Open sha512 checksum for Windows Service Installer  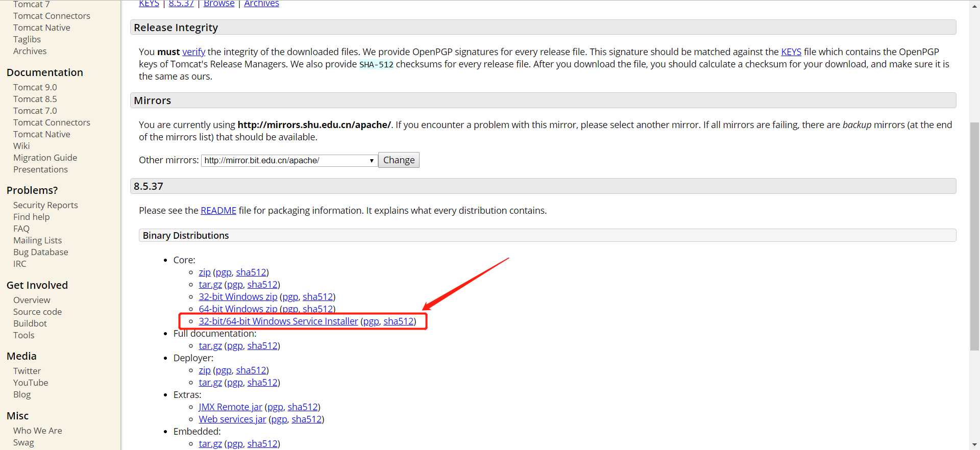(x=399, y=321)
